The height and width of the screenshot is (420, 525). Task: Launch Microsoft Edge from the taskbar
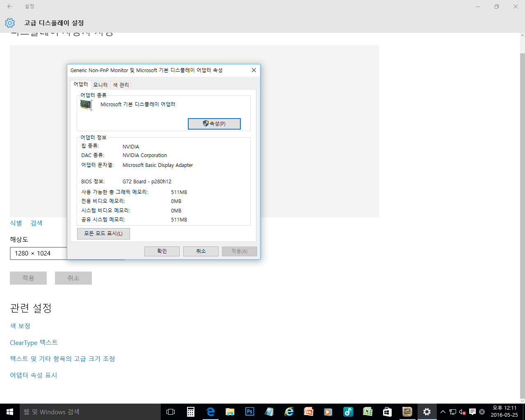210,412
